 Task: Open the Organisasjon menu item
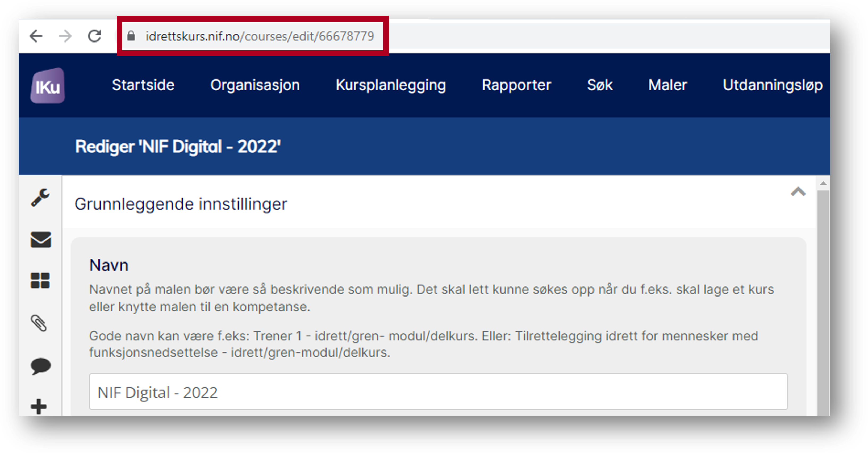coord(255,85)
